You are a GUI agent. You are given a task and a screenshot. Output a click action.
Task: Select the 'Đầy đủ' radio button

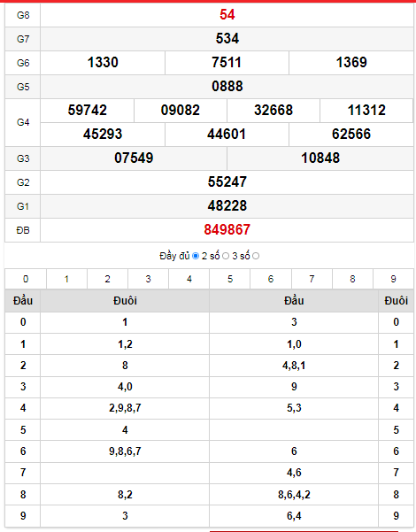pyautogui.click(x=196, y=256)
